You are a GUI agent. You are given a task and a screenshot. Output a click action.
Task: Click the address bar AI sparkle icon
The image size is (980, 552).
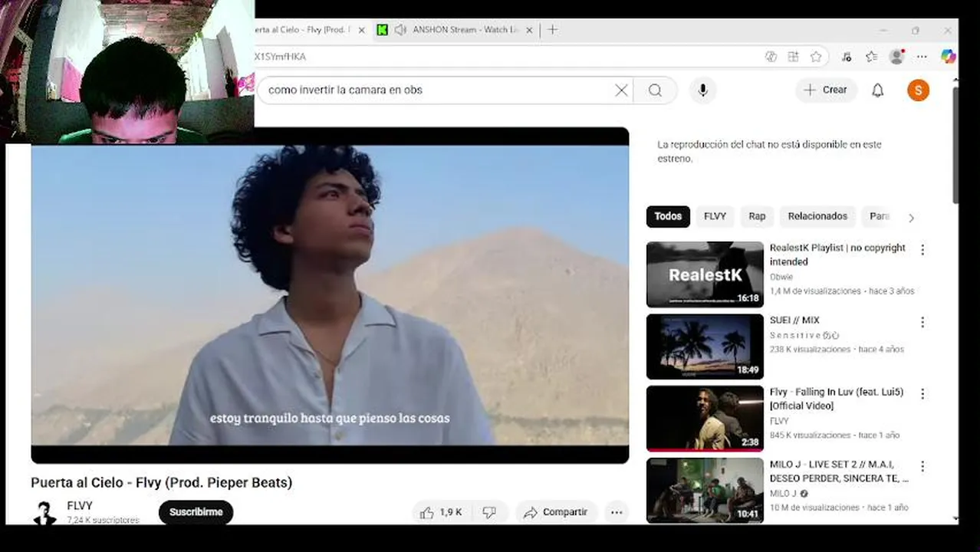[x=771, y=57]
